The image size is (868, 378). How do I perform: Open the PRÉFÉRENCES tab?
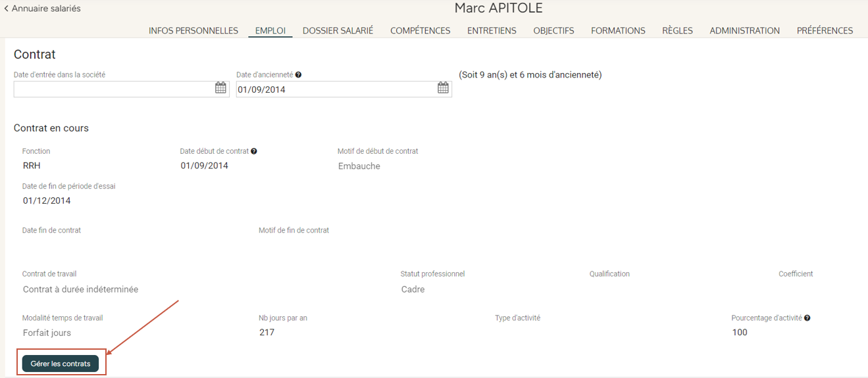[825, 31]
